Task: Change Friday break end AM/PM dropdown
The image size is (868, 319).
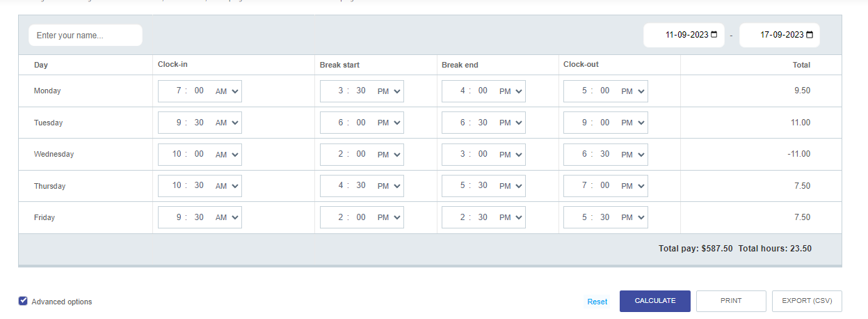Action: point(511,217)
